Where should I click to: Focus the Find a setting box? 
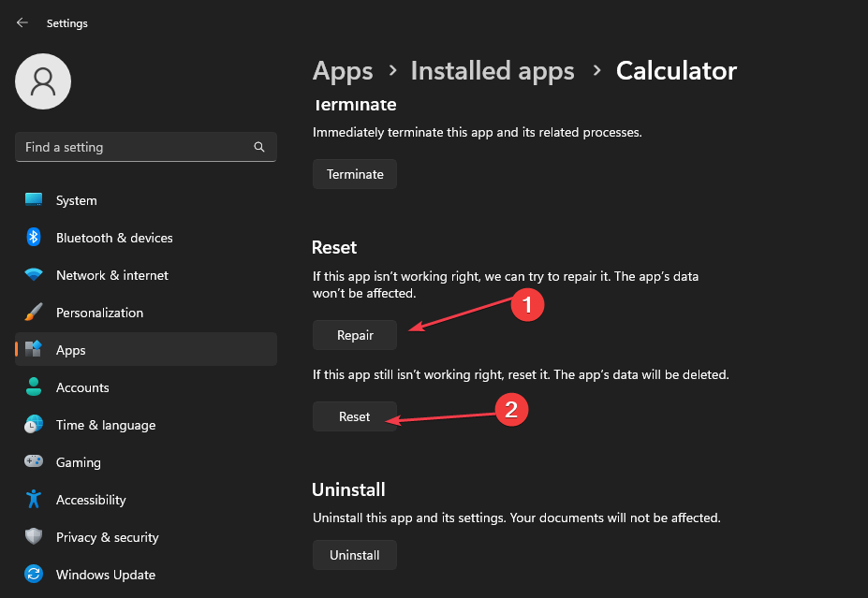(x=145, y=147)
